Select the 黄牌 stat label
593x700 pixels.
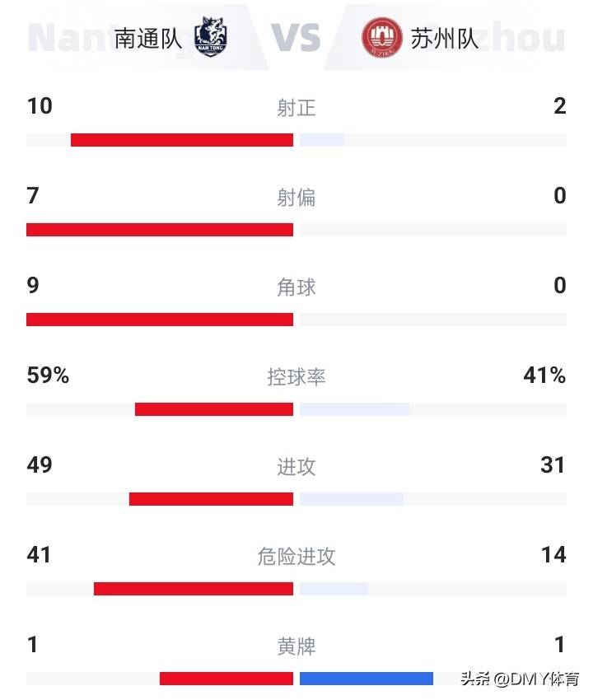click(x=296, y=646)
